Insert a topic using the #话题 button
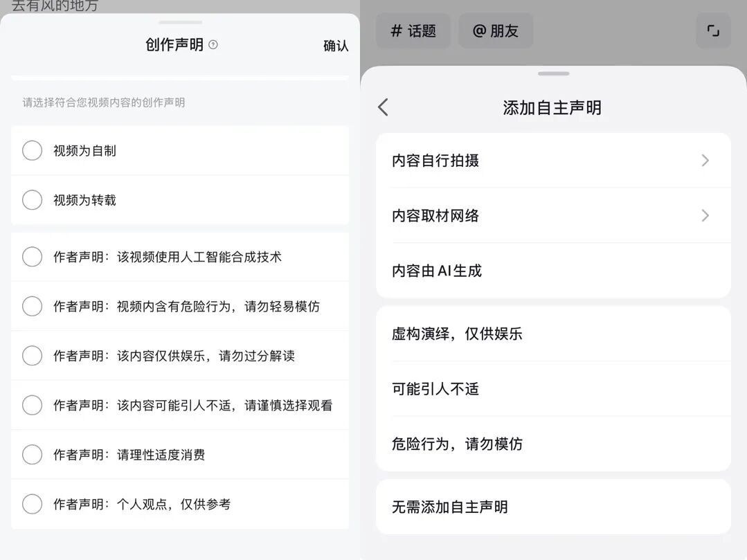747x560 pixels. point(413,30)
